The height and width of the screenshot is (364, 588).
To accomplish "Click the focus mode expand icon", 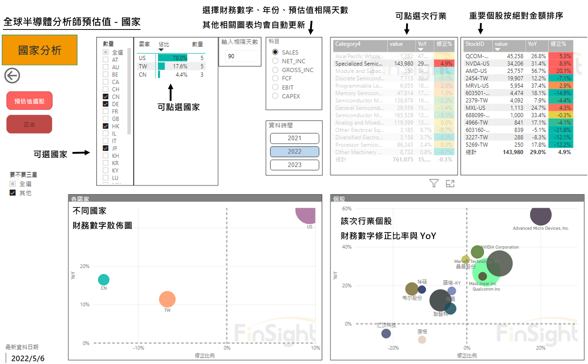I will (450, 183).
